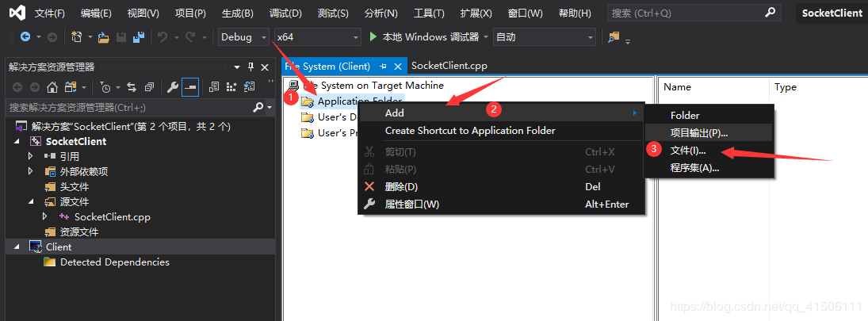Click the Home icon in Solution Explorer
The image size is (868, 321).
pyautogui.click(x=52, y=87)
